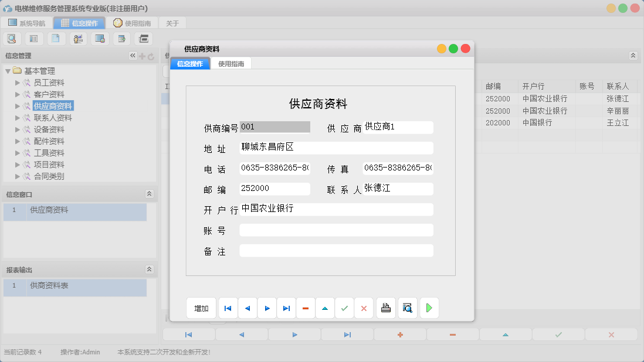Collapse the 基本管理 folder
This screenshot has width=644, height=362.
8,71
